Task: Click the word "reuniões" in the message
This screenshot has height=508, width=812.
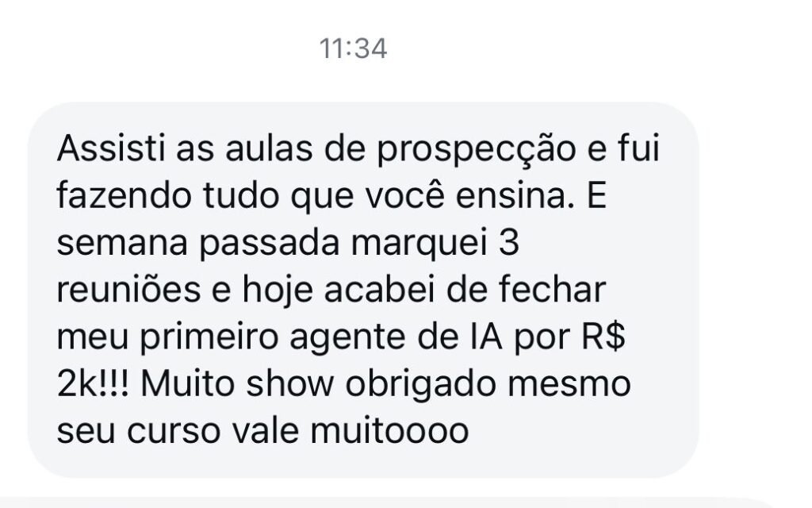Action: pyautogui.click(x=128, y=290)
